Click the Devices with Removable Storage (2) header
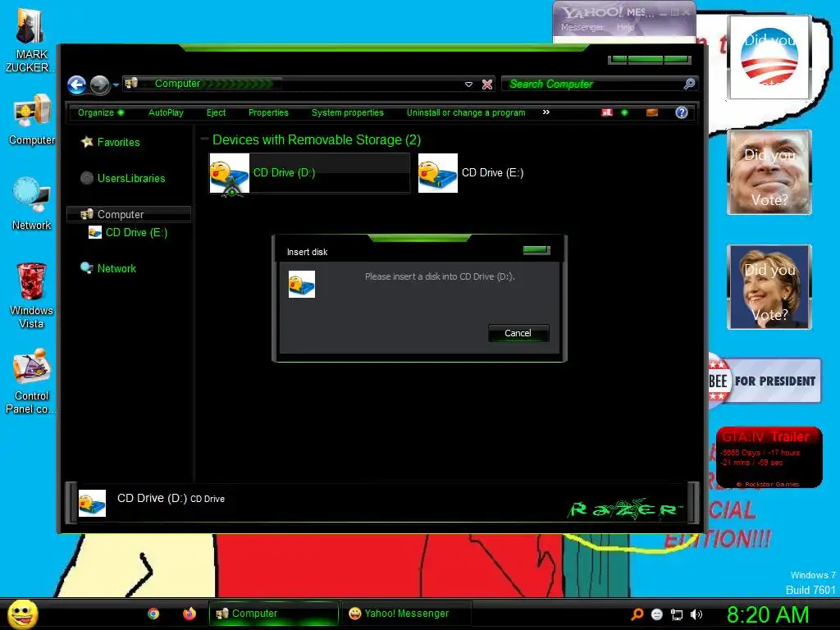Viewport: 840px width, 630px height. pyautogui.click(x=317, y=139)
